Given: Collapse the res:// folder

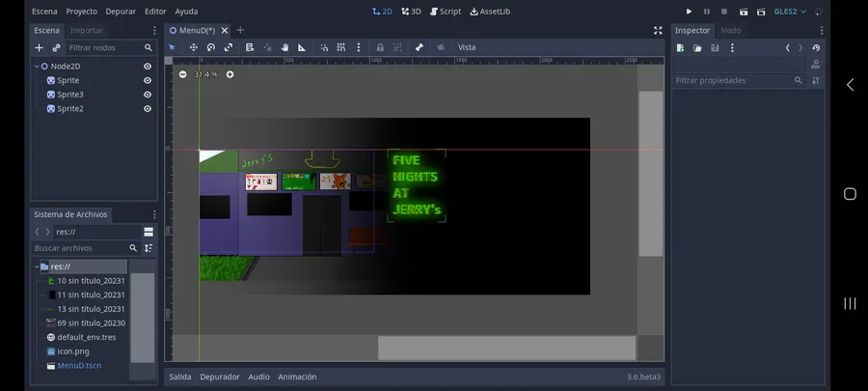Looking at the screenshot, I should [37, 266].
